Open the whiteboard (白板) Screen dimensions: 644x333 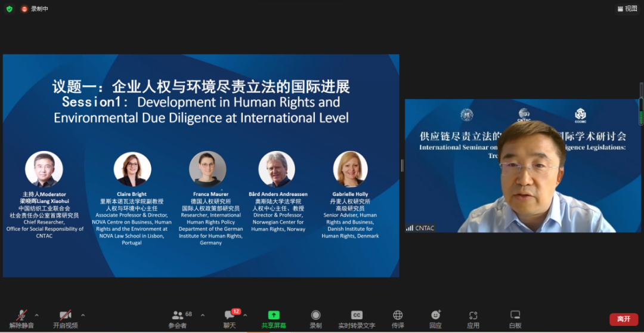(x=515, y=319)
